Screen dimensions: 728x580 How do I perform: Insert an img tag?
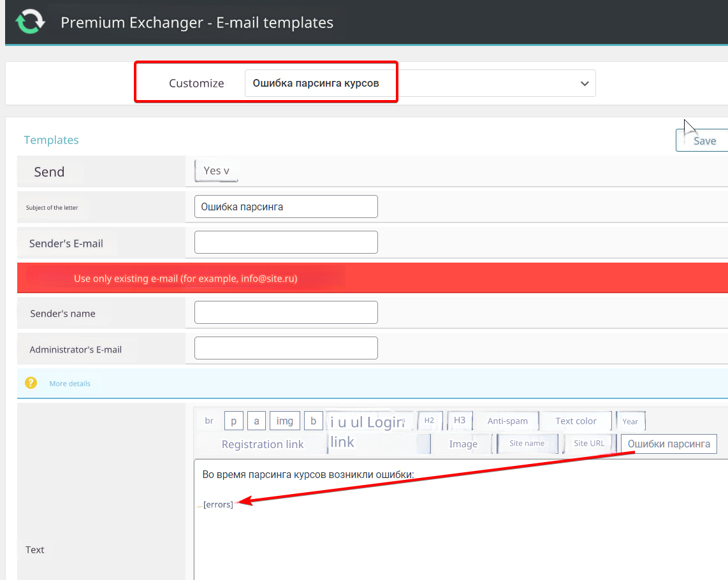pos(285,421)
